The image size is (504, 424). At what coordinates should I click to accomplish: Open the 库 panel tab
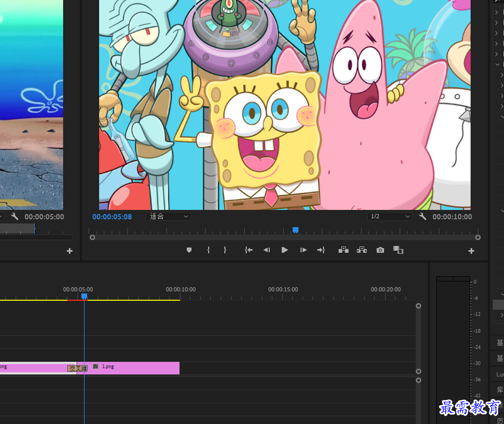coord(500,390)
